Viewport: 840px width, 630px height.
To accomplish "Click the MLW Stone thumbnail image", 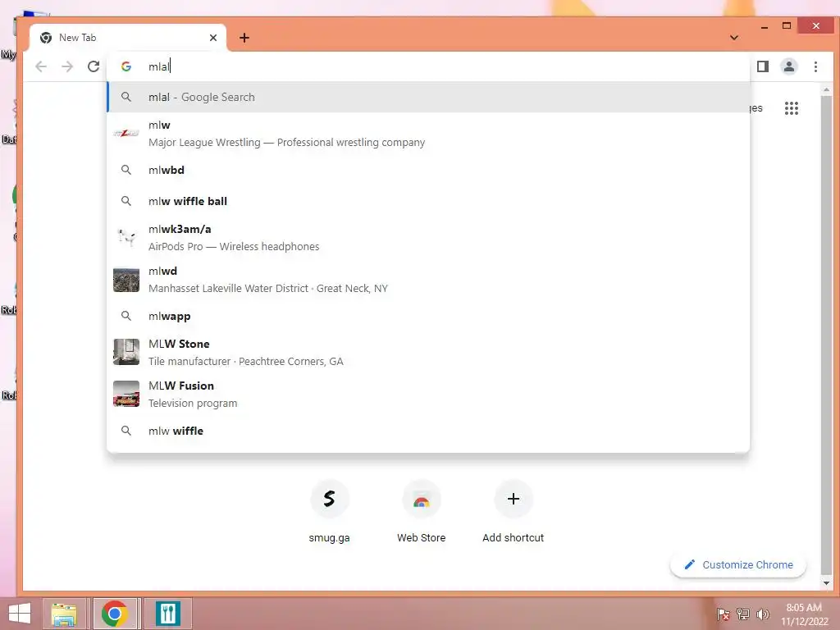I will click(126, 352).
